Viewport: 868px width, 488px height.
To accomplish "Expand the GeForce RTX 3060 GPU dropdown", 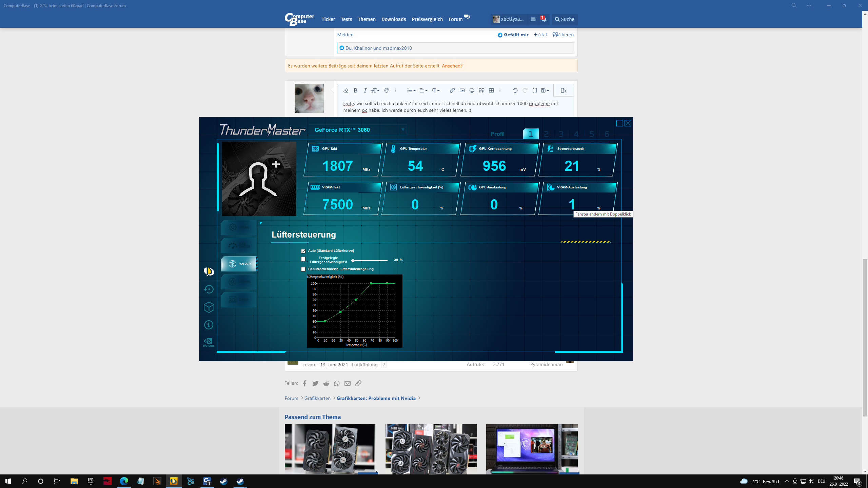I will tap(403, 130).
